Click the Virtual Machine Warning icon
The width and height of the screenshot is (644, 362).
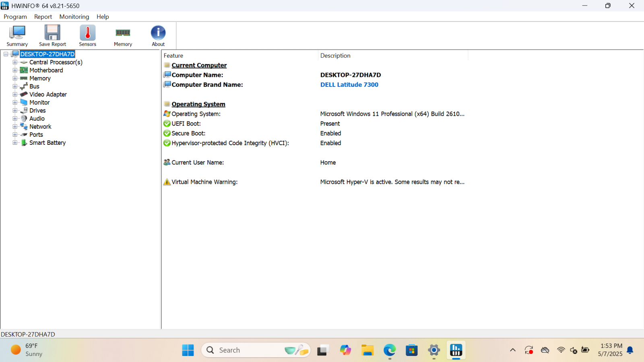click(167, 182)
